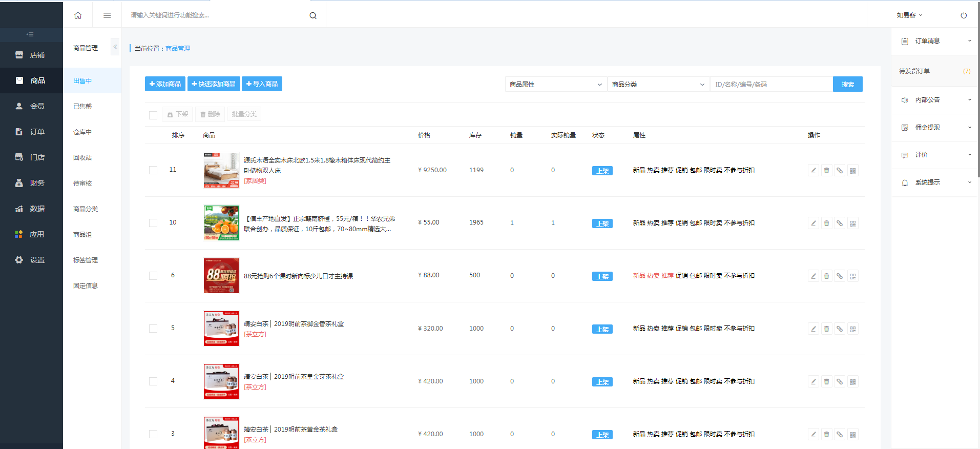This screenshot has height=449, width=980.
Task: Show QR code for the 御金香茶礼盒 product
Action: tap(853, 329)
